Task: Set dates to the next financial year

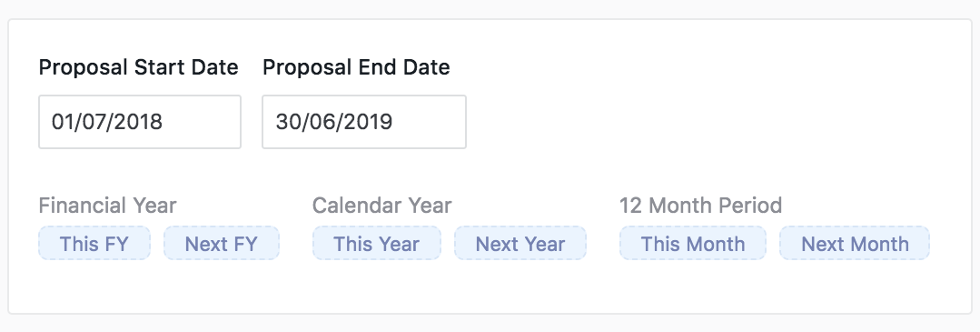Action: tap(222, 243)
